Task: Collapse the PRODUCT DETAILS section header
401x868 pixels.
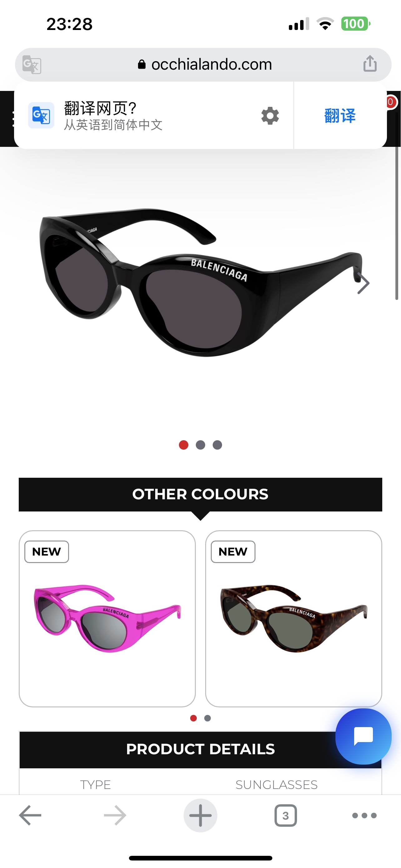Action: tap(200, 749)
